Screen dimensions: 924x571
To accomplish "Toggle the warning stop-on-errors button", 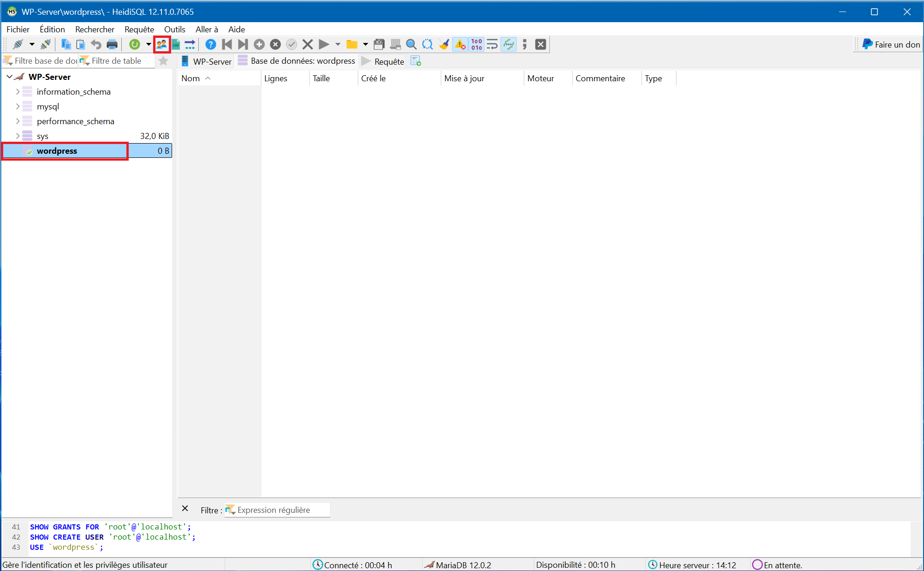I will click(460, 44).
